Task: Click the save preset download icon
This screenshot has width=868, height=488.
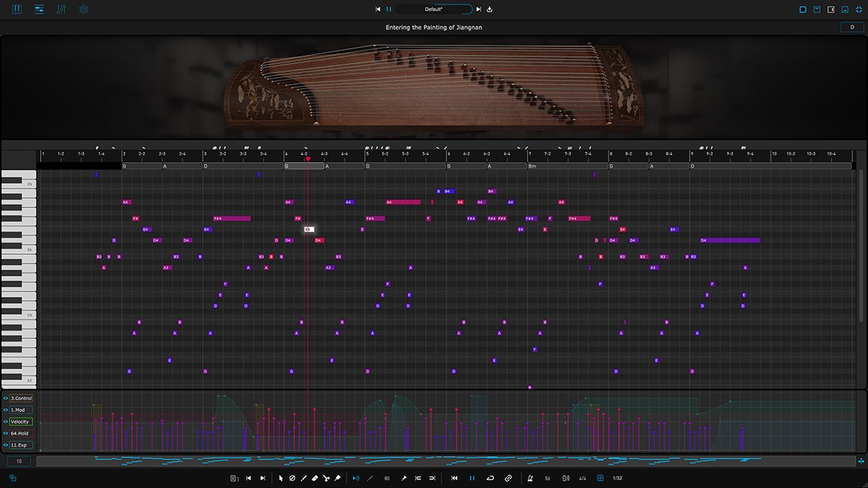Action: (x=490, y=9)
